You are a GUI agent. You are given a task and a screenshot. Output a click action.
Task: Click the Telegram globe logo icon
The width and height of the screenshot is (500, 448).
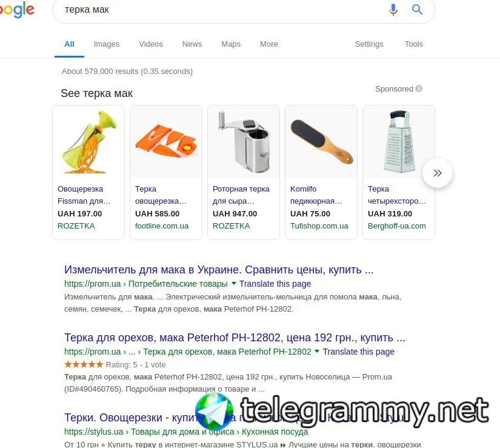(215, 412)
